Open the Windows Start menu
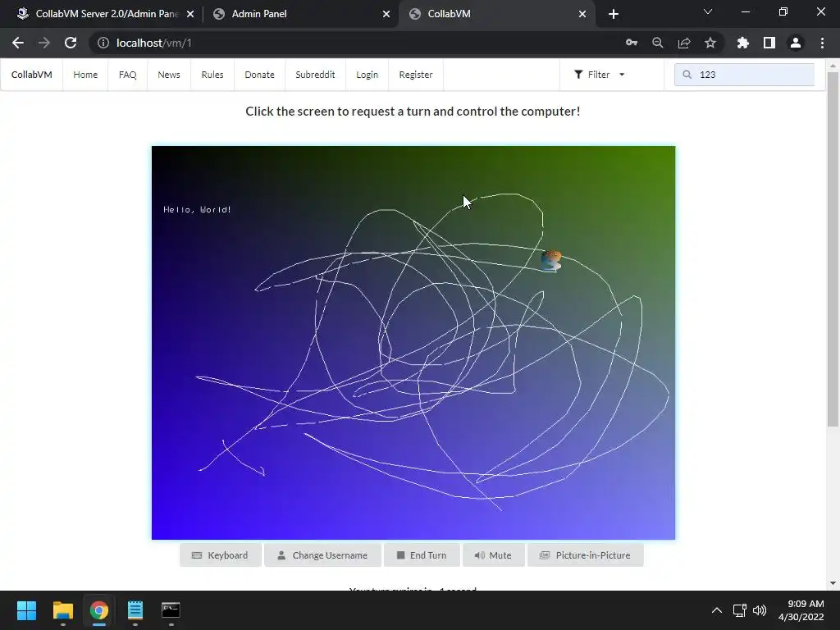Viewport: 840px width, 630px height. (26, 610)
